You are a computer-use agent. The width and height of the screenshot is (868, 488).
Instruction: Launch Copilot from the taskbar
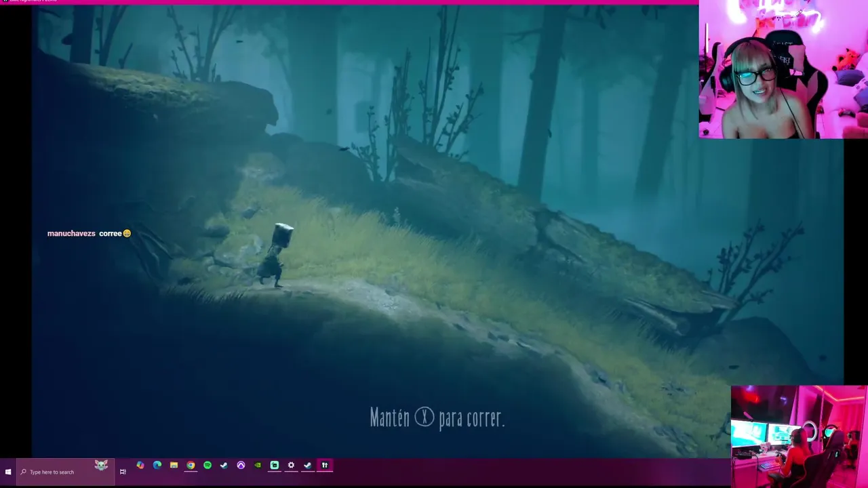pos(140,465)
